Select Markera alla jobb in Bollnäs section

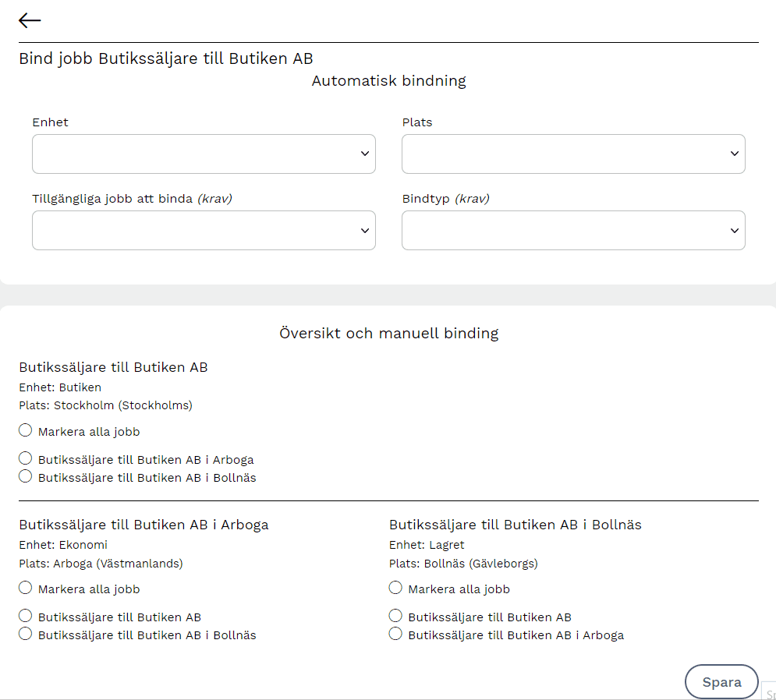click(x=395, y=589)
